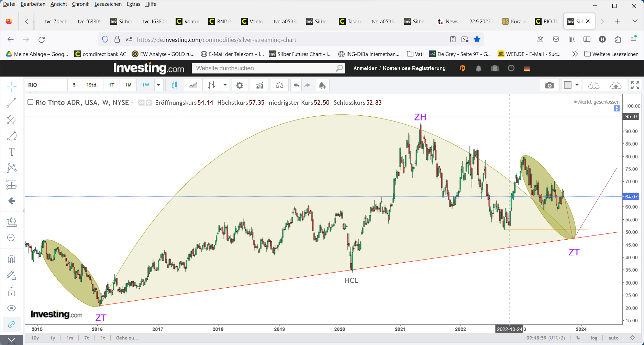
Task: Toggle magnet mode for drawings
Action: click(x=11, y=259)
